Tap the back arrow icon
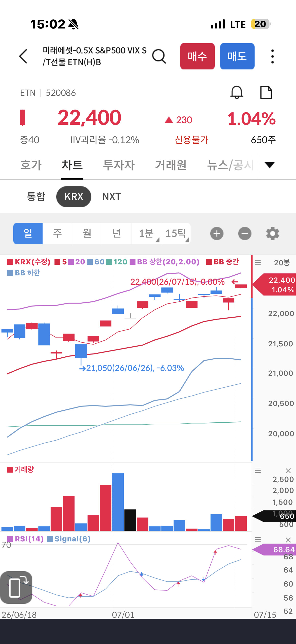This screenshot has width=296, height=644. [23, 56]
